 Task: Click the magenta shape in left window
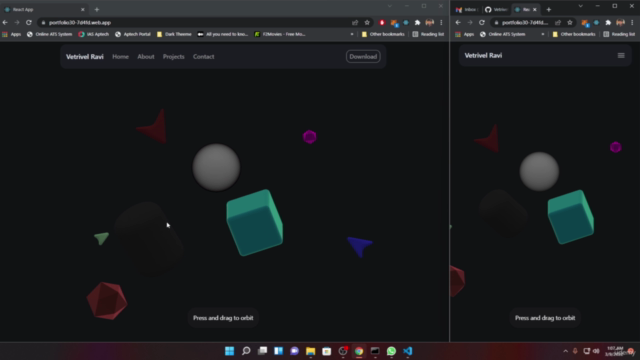tap(309, 137)
